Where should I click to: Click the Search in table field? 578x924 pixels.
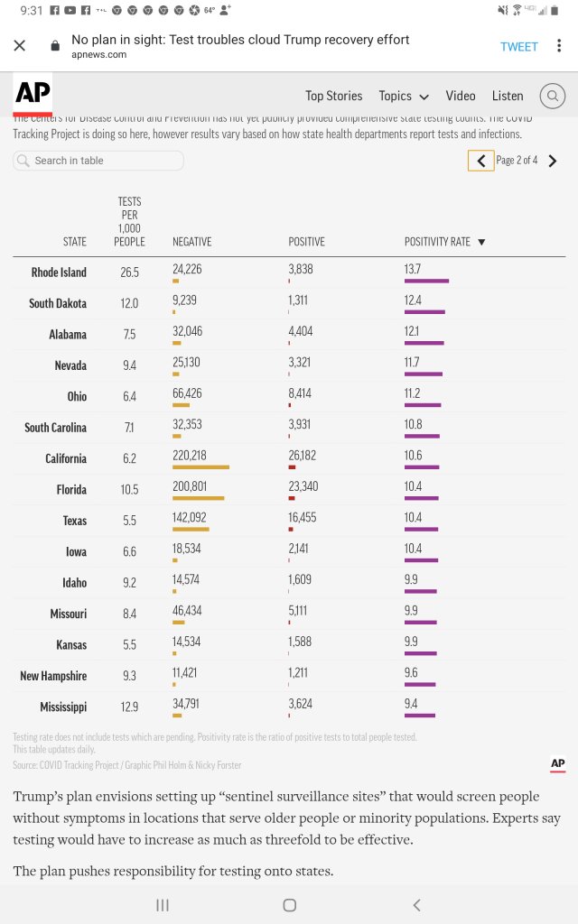(x=98, y=161)
